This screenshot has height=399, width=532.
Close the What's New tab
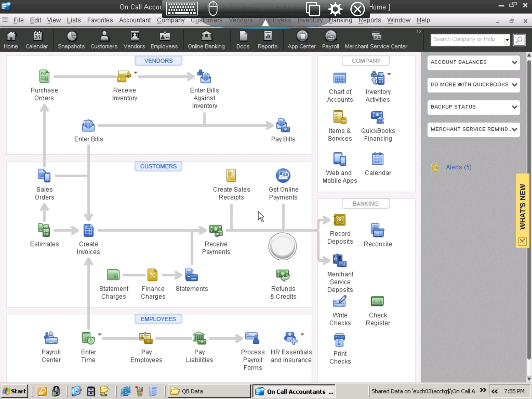tap(522, 242)
